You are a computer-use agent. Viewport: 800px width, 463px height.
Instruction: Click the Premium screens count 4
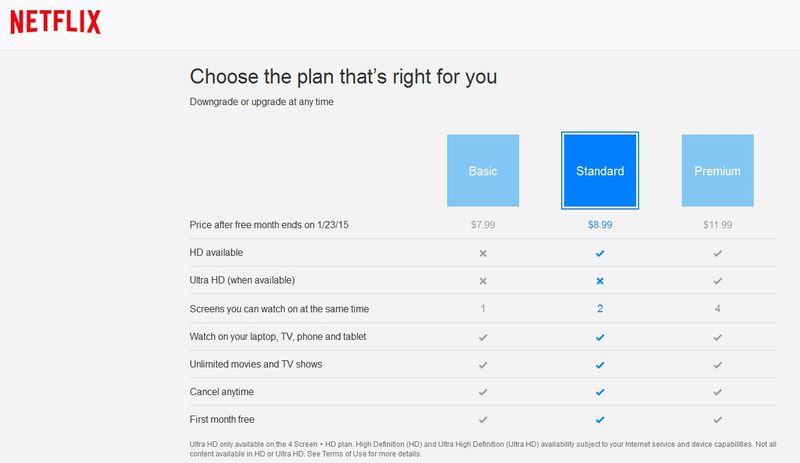click(x=717, y=308)
